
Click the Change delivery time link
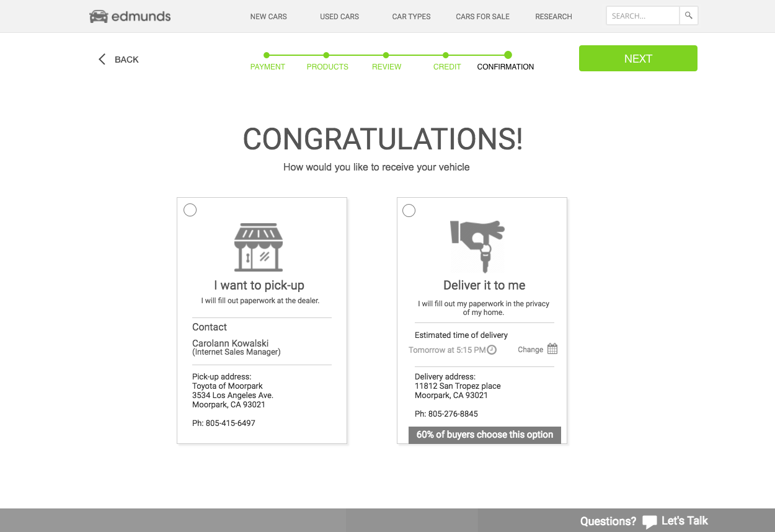(x=530, y=350)
